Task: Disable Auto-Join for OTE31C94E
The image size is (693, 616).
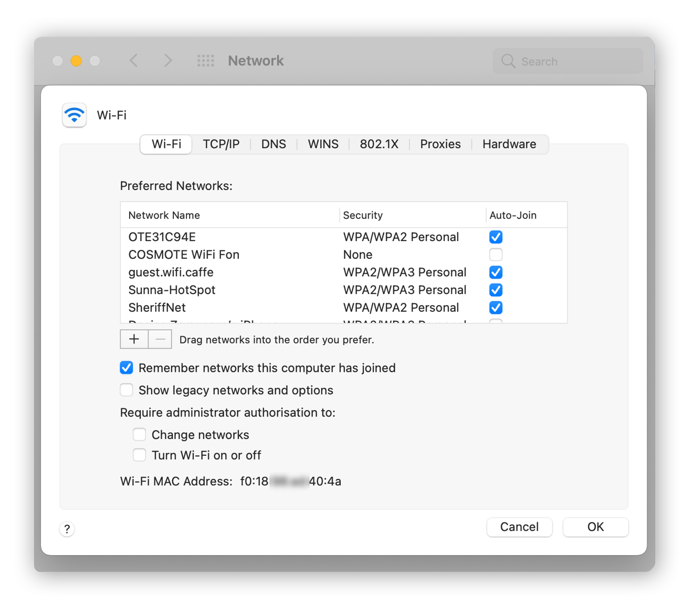Action: tap(496, 237)
